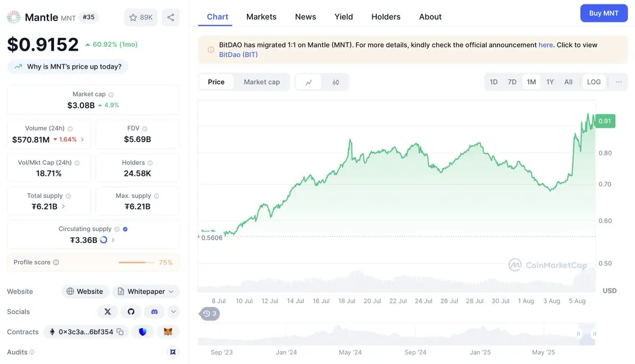Grab left handle of range selector

point(578,334)
